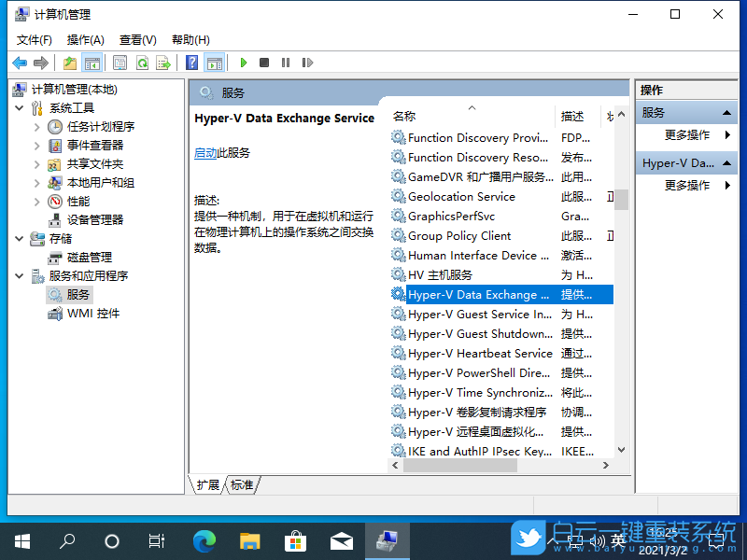Click the back navigation arrow
Screen dimensions: 747x560
(19, 63)
